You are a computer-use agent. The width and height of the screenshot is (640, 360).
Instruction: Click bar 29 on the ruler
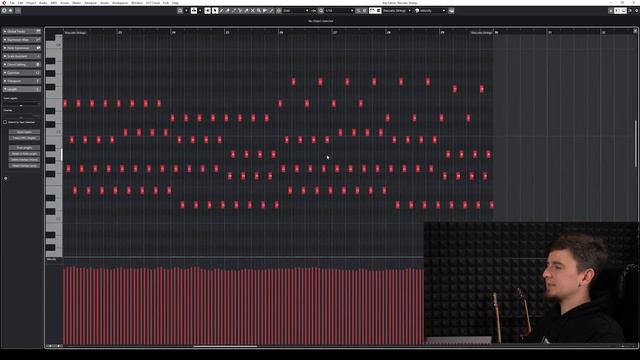442,32
